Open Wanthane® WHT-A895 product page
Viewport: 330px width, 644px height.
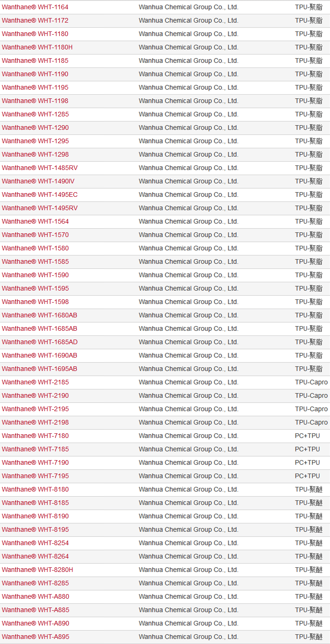tap(36, 637)
